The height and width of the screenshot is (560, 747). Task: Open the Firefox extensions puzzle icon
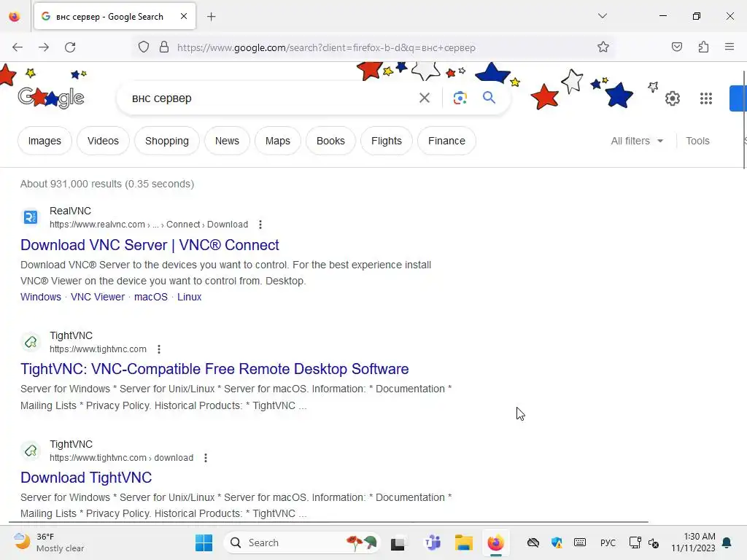[x=703, y=47]
